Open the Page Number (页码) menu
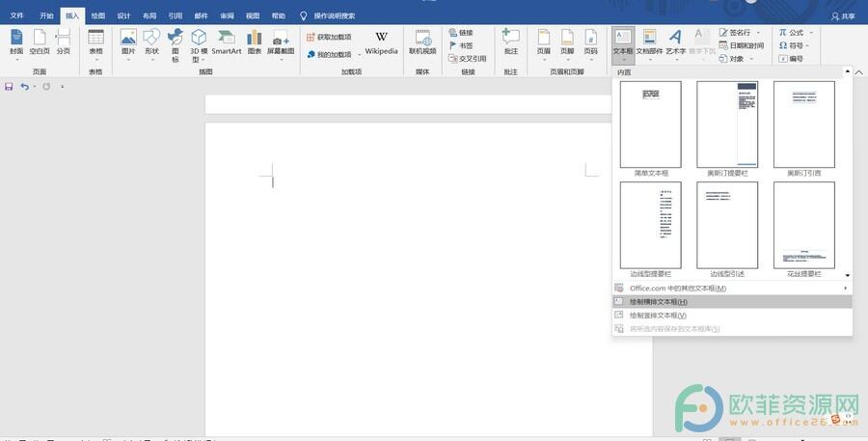Viewport: 868px width, 441px height. point(590,44)
